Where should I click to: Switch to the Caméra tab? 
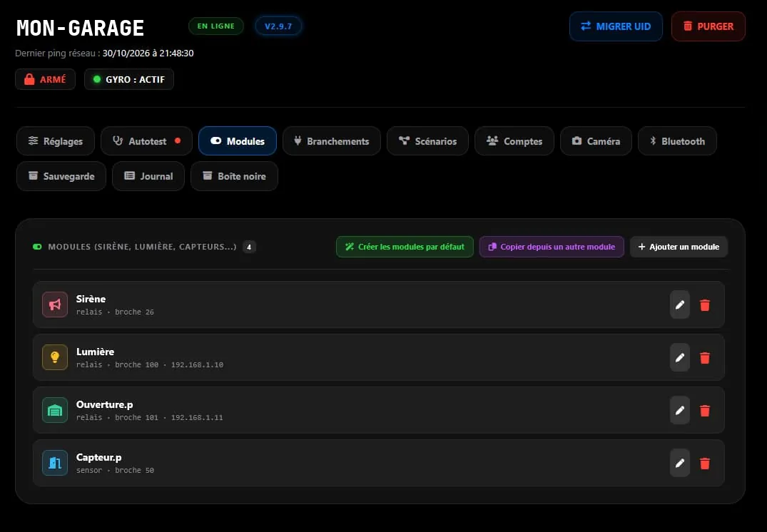[596, 141]
